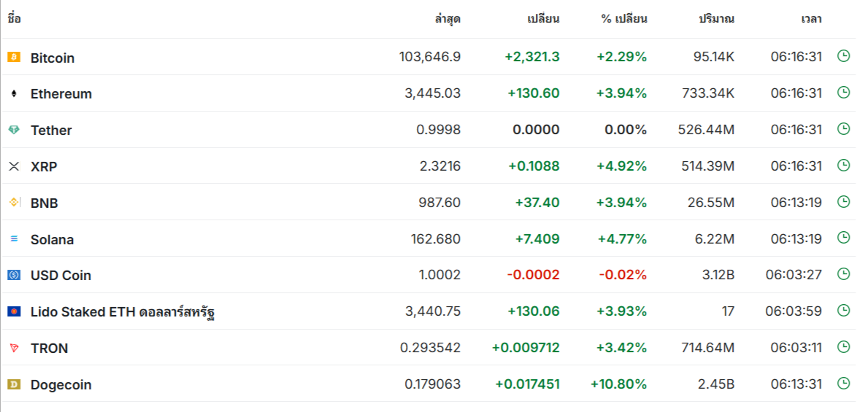Sort by the ชื่อ column header

[14, 19]
